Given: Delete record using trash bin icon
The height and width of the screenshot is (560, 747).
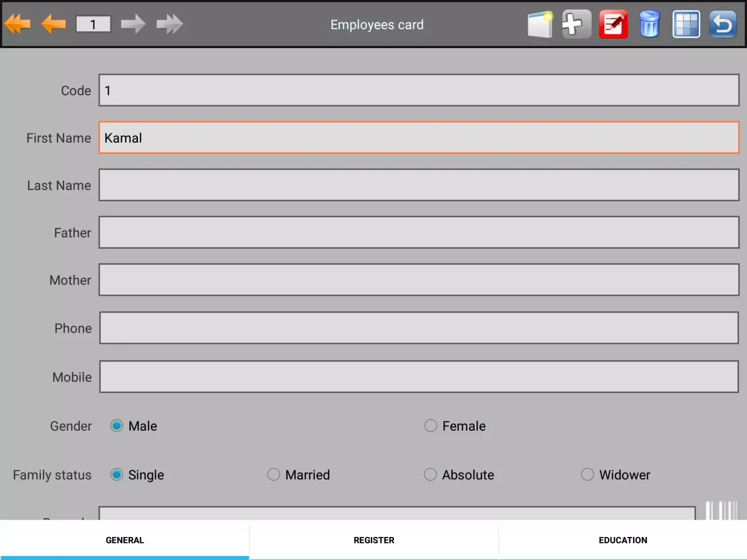Looking at the screenshot, I should point(650,24).
